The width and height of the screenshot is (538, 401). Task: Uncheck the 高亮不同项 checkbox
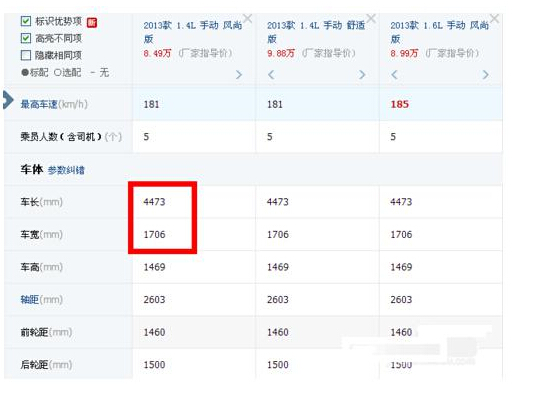coord(26,38)
